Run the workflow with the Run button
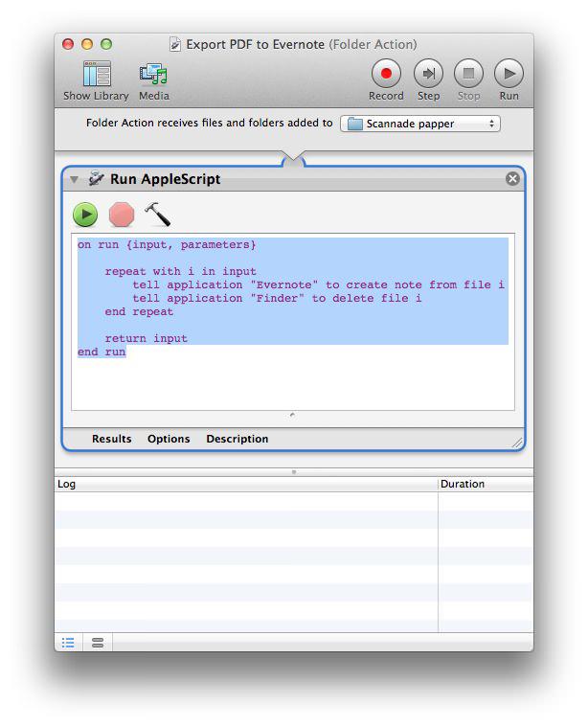 point(509,73)
